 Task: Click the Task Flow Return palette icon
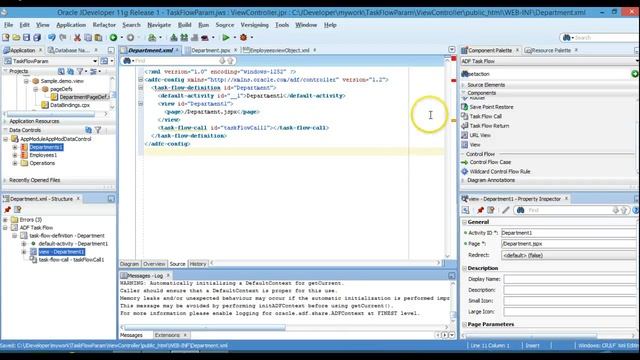(464, 126)
